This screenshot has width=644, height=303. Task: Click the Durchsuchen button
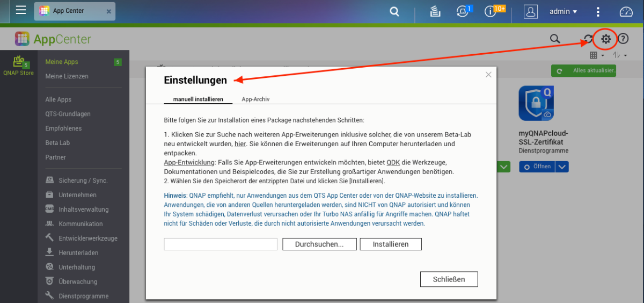click(320, 244)
